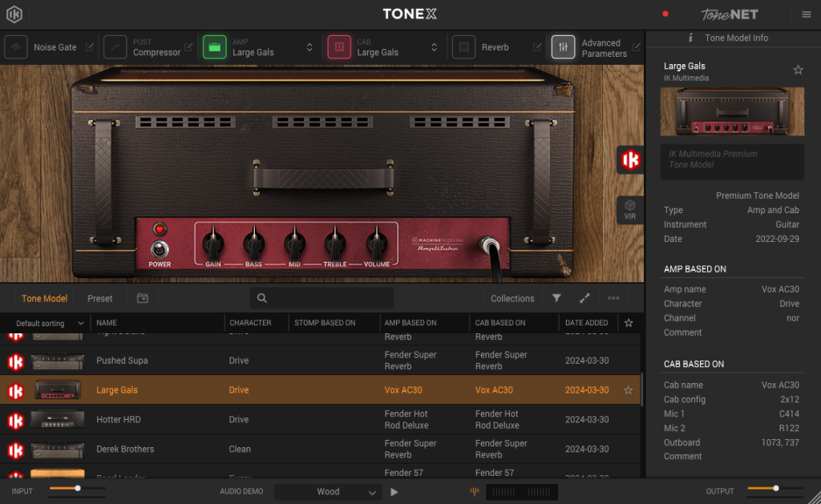
Task: Play the audio demo
Action: pyautogui.click(x=394, y=492)
